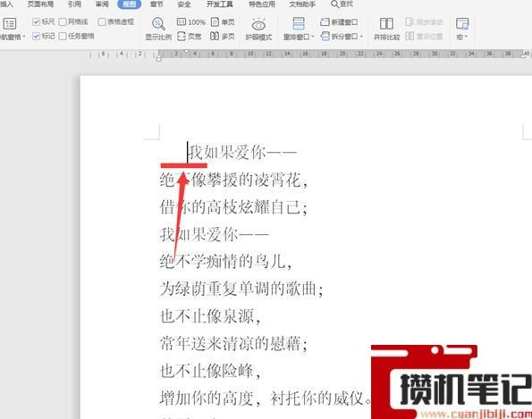Click the line 也不止像泉源
The height and width of the screenshot is (419, 532).
pyautogui.click(x=210, y=316)
